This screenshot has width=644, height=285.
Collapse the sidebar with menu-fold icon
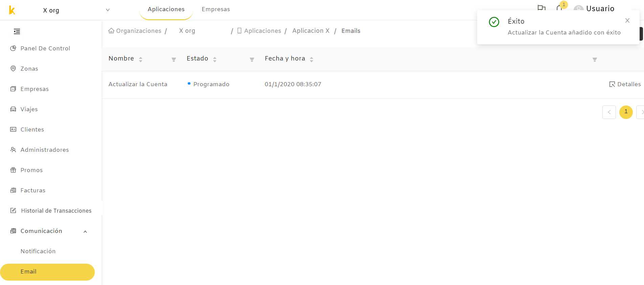tap(17, 31)
